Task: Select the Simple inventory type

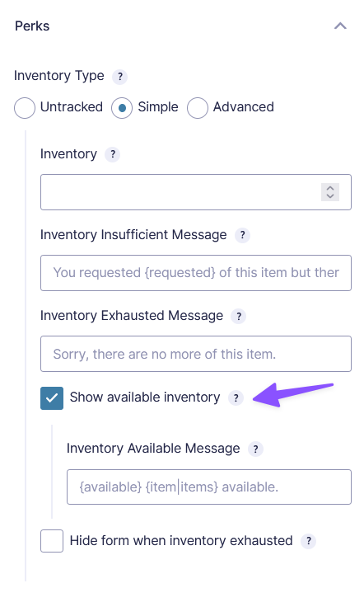Action: 122,107
